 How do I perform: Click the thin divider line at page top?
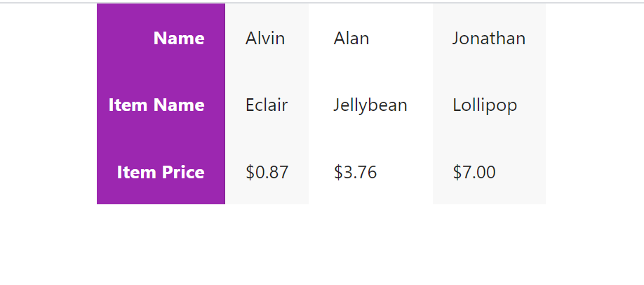click(322, 3)
